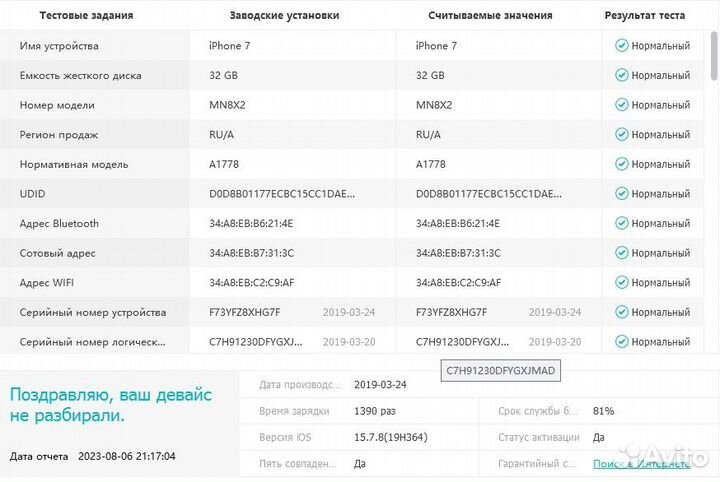Click the Результат теста column header
Image resolution: width=720 pixels, height=482 pixels.
click(644, 16)
